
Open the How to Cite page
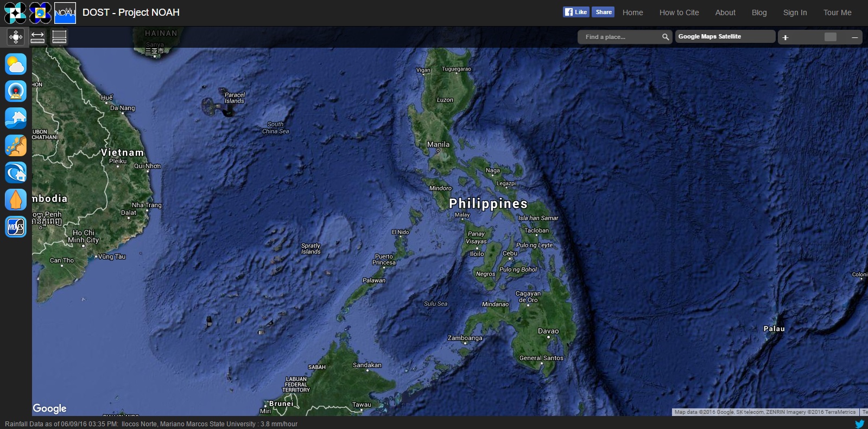(x=679, y=12)
